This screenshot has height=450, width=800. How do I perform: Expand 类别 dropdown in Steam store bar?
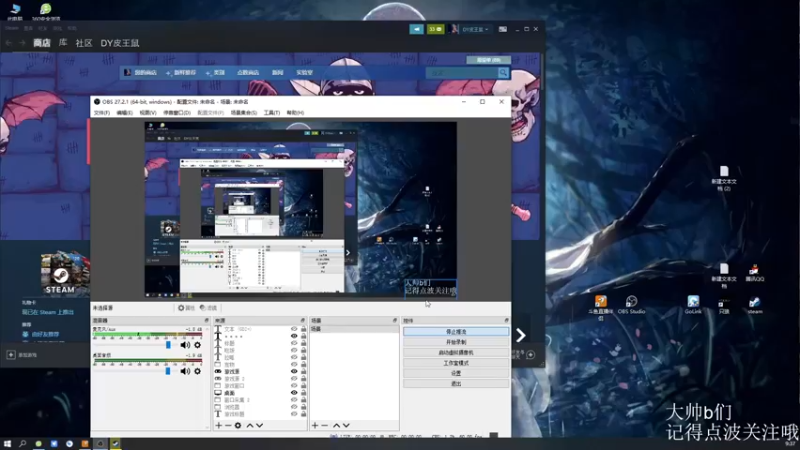215,72
